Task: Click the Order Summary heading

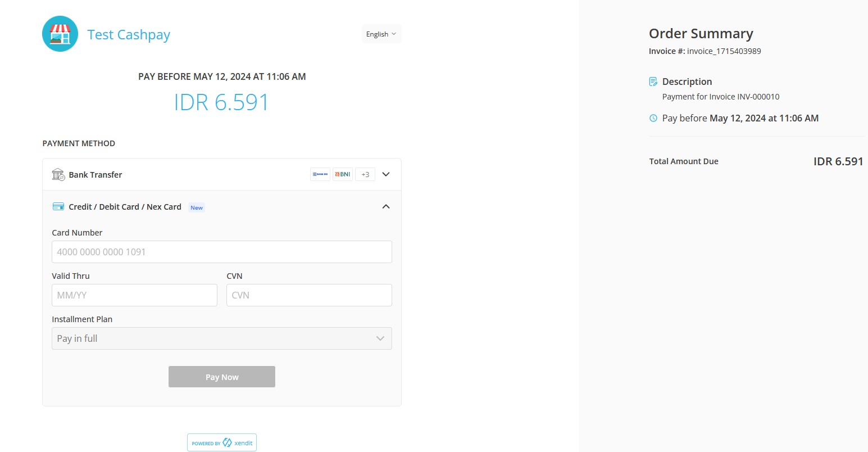Action: [x=701, y=33]
